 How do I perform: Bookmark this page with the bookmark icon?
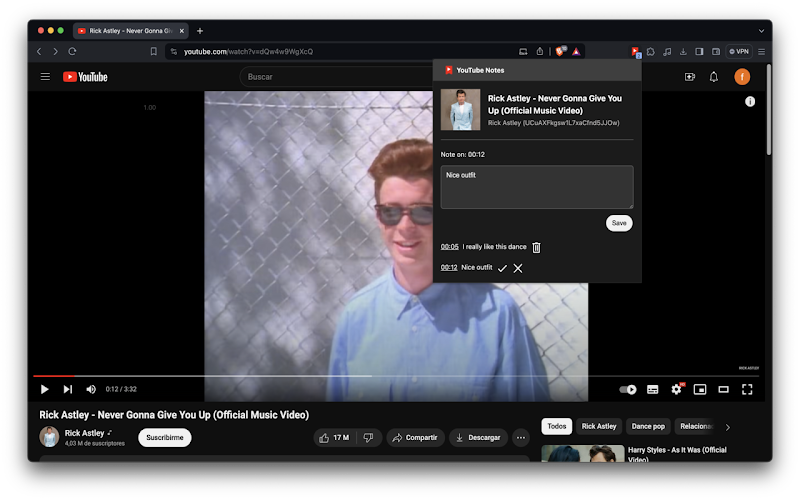pos(154,52)
